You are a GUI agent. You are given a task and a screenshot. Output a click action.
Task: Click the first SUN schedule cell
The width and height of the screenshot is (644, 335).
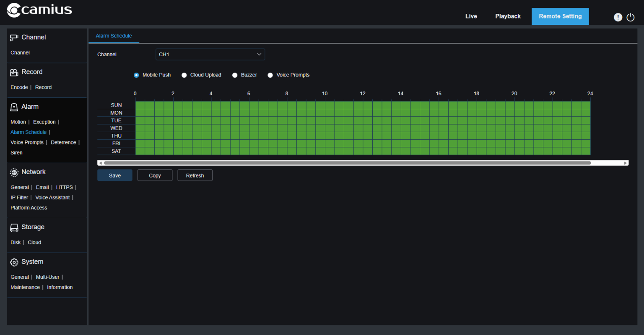pos(140,105)
